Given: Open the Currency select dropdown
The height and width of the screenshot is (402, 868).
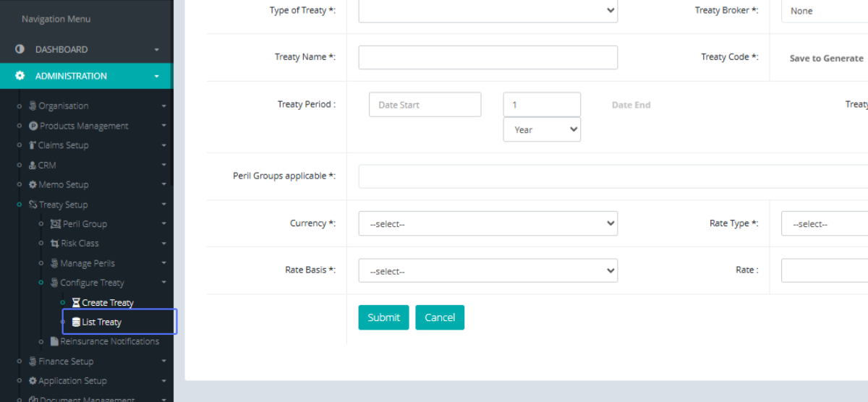Looking at the screenshot, I should pyautogui.click(x=488, y=224).
